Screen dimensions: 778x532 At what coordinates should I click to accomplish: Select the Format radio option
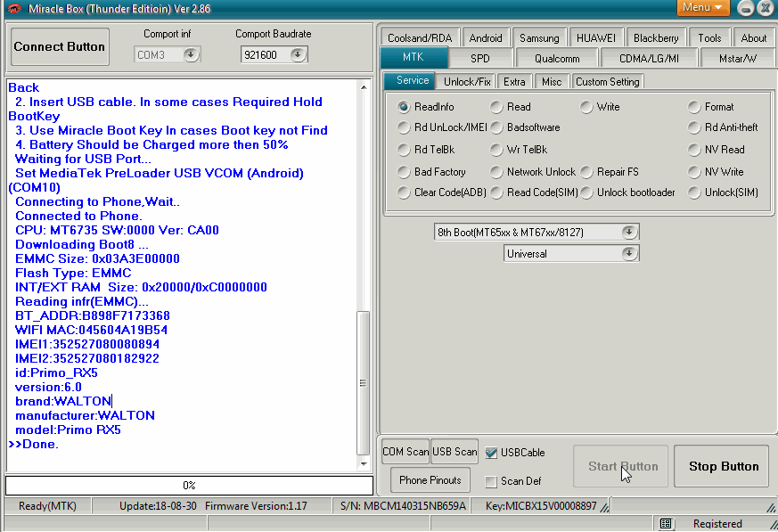(694, 107)
